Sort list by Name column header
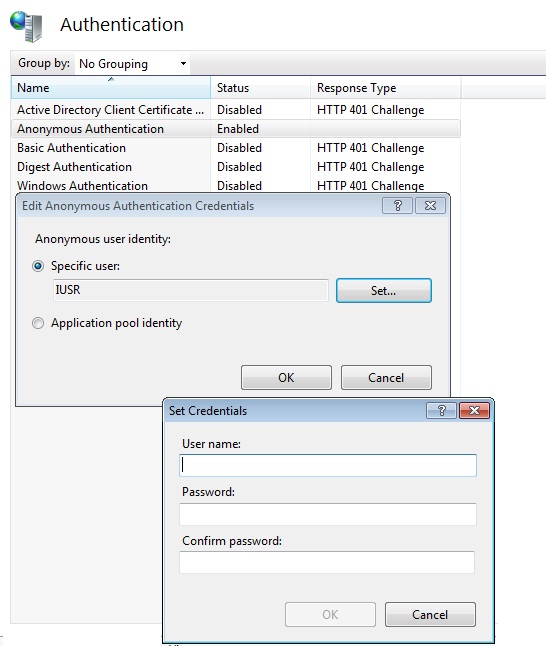This screenshot has height=646, width=546. [110, 88]
